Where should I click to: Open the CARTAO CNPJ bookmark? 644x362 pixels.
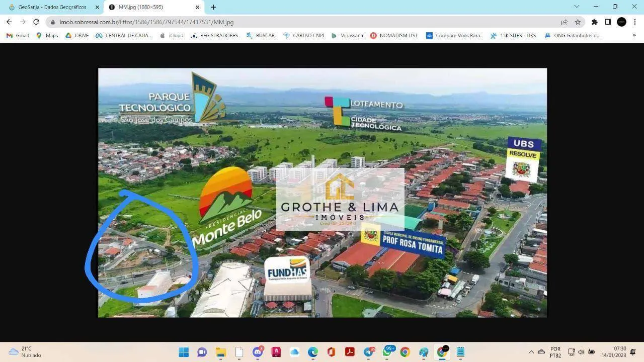(303, 36)
